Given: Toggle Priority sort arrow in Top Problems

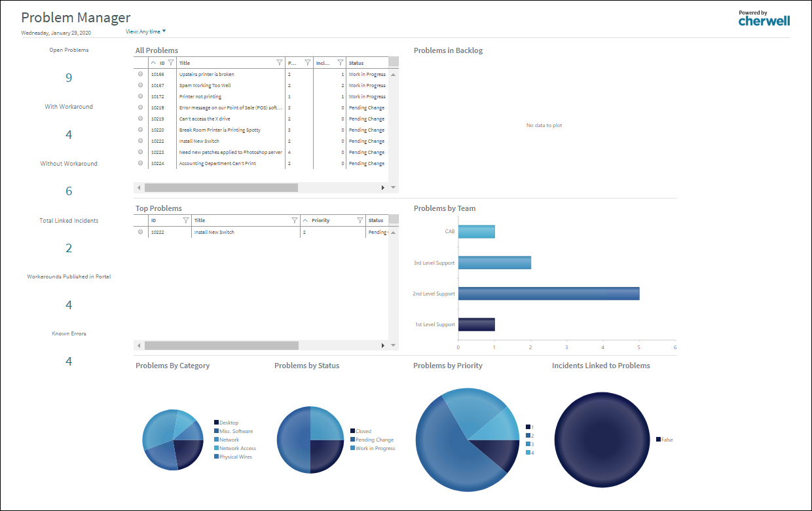Looking at the screenshot, I should pyautogui.click(x=304, y=220).
